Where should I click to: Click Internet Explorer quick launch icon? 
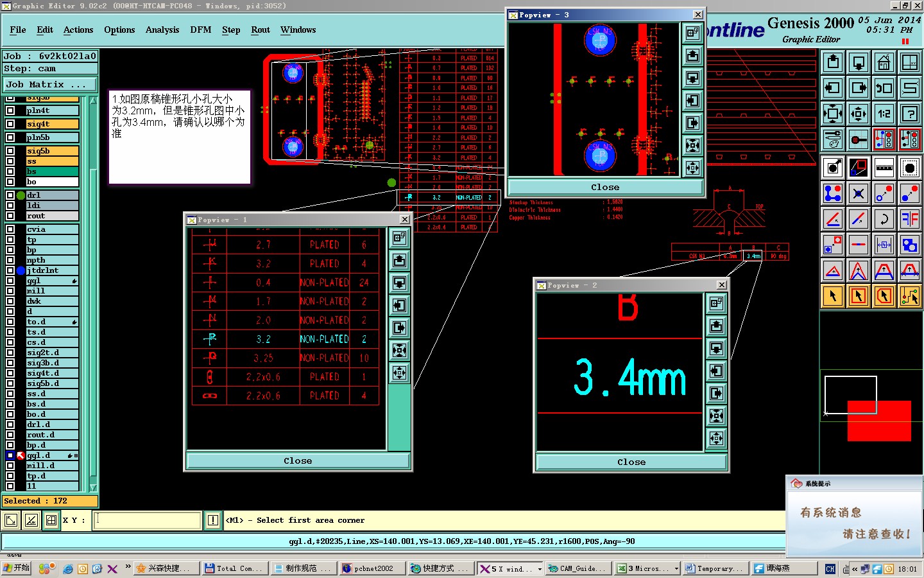tap(68, 569)
